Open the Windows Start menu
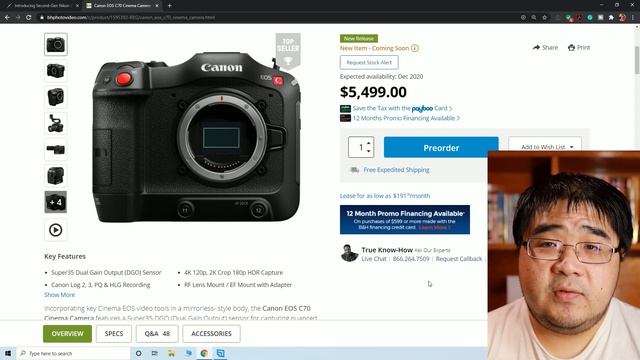The width and height of the screenshot is (640, 360). (x=8, y=353)
